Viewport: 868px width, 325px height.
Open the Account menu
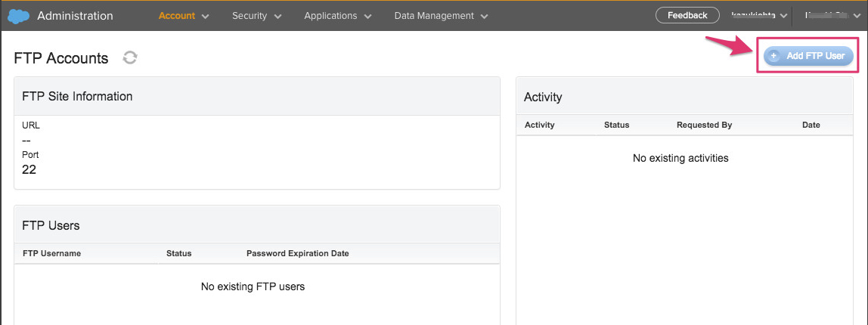pyautogui.click(x=177, y=16)
